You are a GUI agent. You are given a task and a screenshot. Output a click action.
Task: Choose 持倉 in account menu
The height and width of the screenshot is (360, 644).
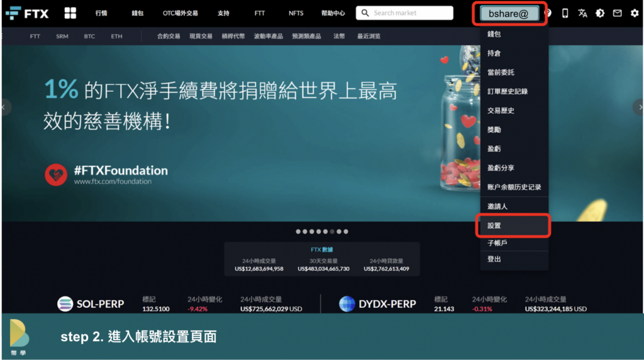tap(514, 53)
